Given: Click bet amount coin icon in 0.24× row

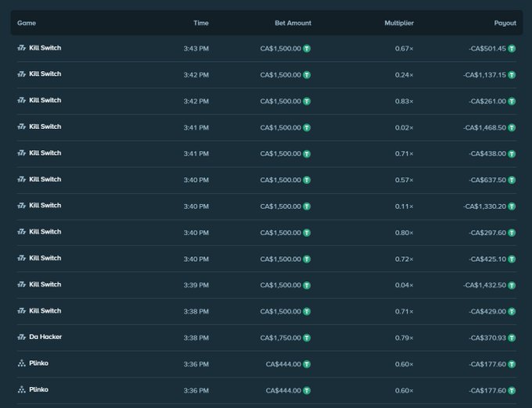Looking at the screenshot, I should point(307,75).
